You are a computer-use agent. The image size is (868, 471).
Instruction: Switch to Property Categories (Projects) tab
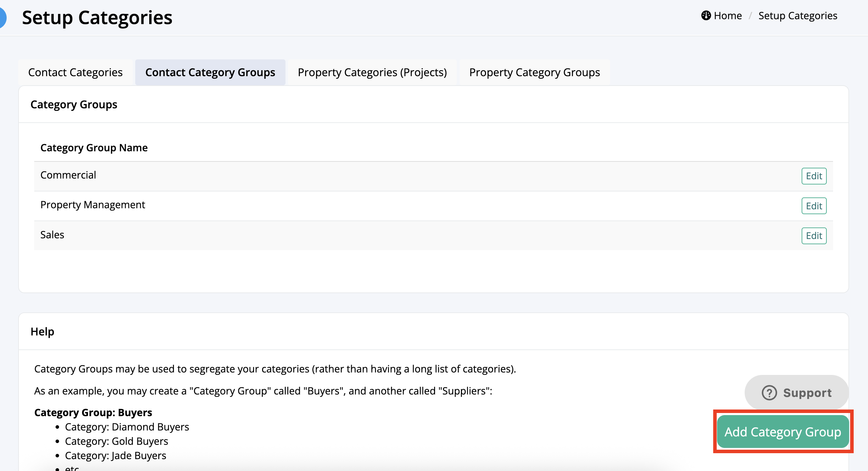pyautogui.click(x=372, y=72)
